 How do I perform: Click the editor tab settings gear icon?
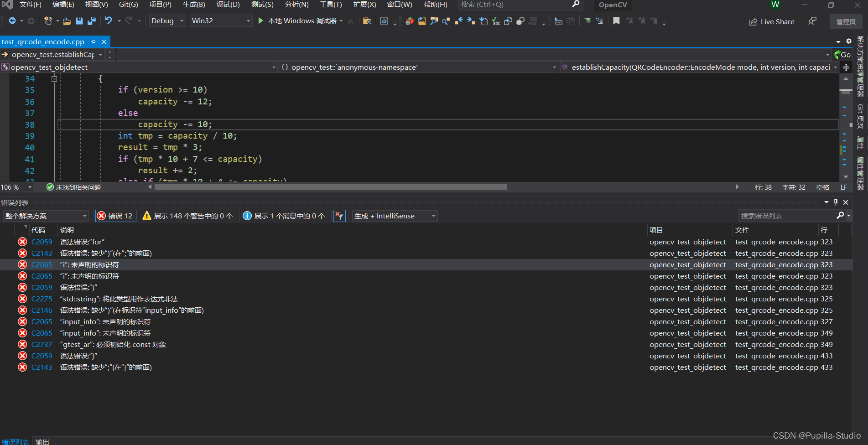(849, 41)
